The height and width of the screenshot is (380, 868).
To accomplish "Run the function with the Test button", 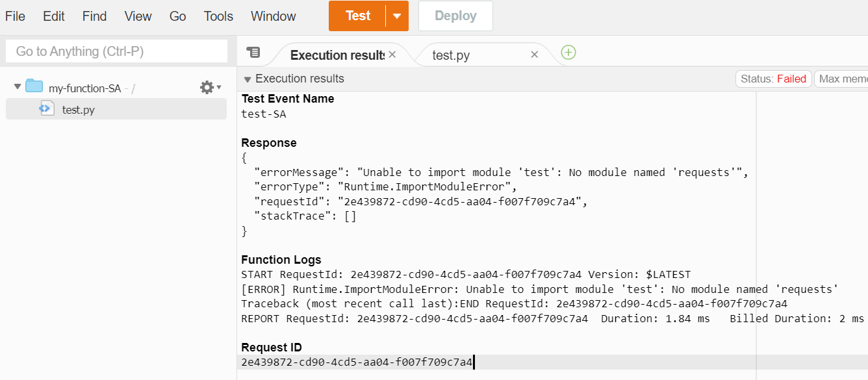I will (358, 16).
